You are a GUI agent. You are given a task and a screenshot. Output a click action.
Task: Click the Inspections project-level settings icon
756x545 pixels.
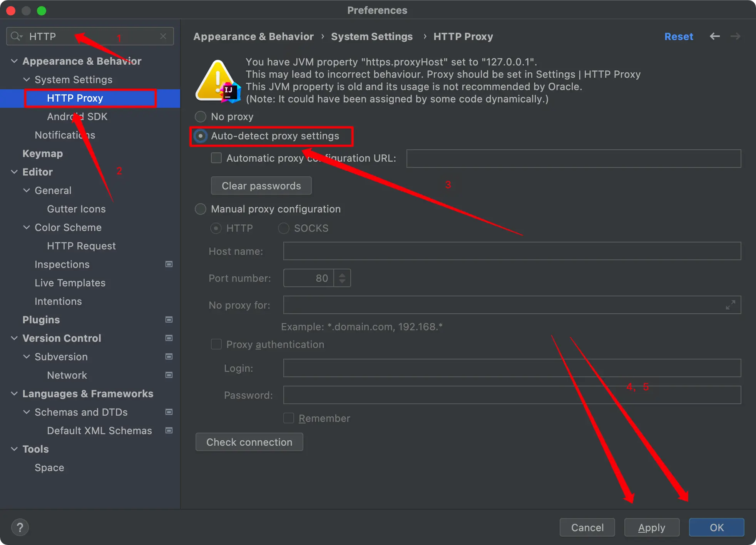coord(169,264)
